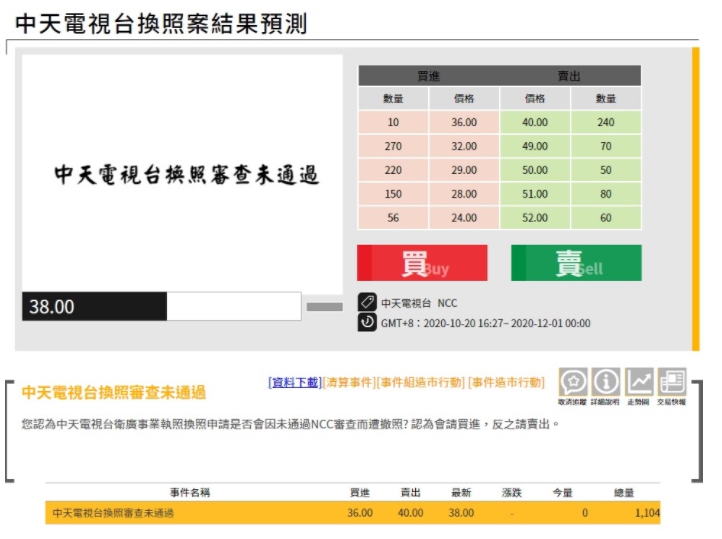Viewport: 722px width, 539px height.
Task: Click the page title 中天電視台換照案結果預測
Action: (161, 23)
